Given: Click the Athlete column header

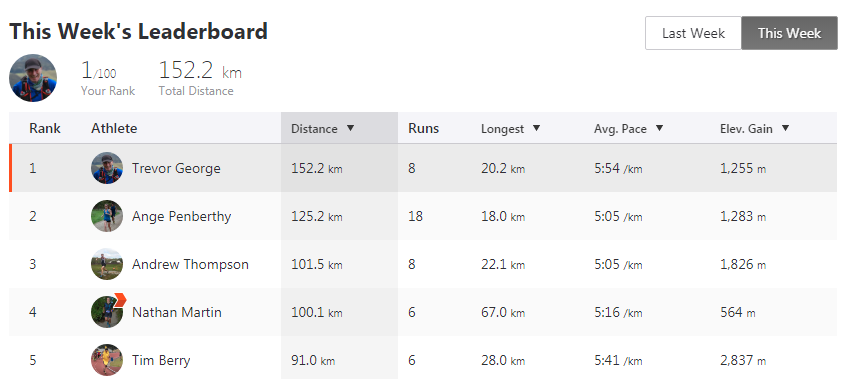Looking at the screenshot, I should tap(114, 129).
